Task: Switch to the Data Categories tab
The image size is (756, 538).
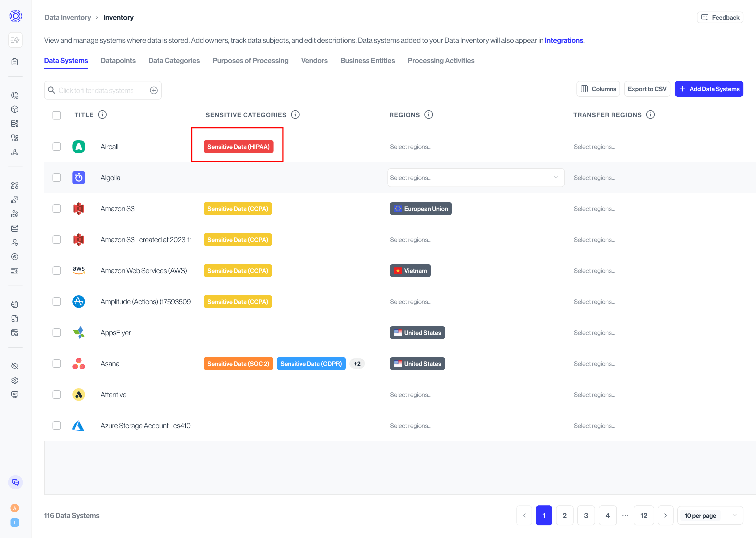Action: 174,61
